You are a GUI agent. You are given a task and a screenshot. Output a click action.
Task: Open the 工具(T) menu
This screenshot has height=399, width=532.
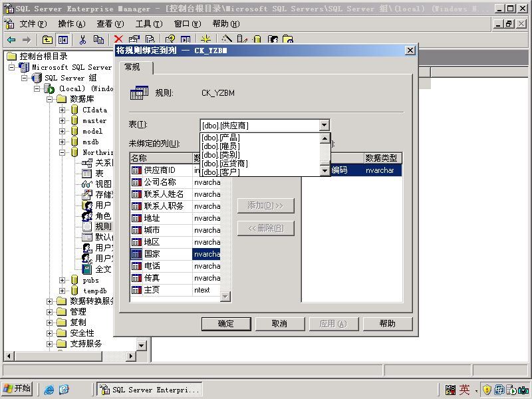tap(149, 24)
